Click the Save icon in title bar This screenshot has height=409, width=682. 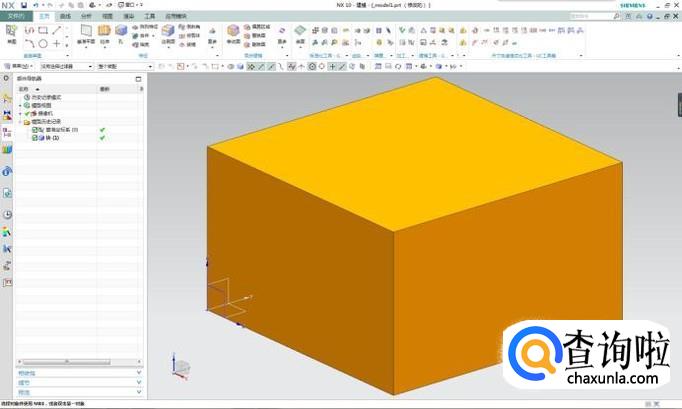click(x=25, y=5)
